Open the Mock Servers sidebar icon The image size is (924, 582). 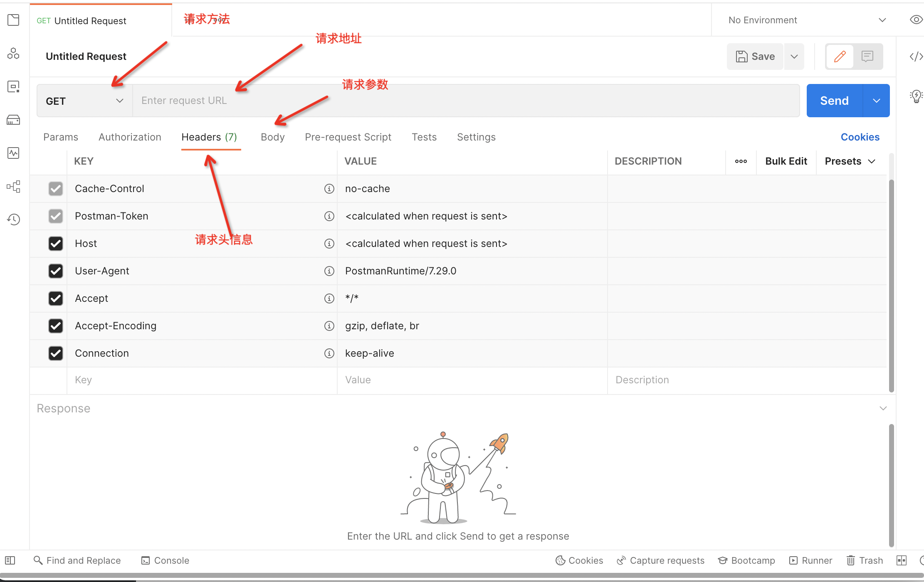click(13, 120)
